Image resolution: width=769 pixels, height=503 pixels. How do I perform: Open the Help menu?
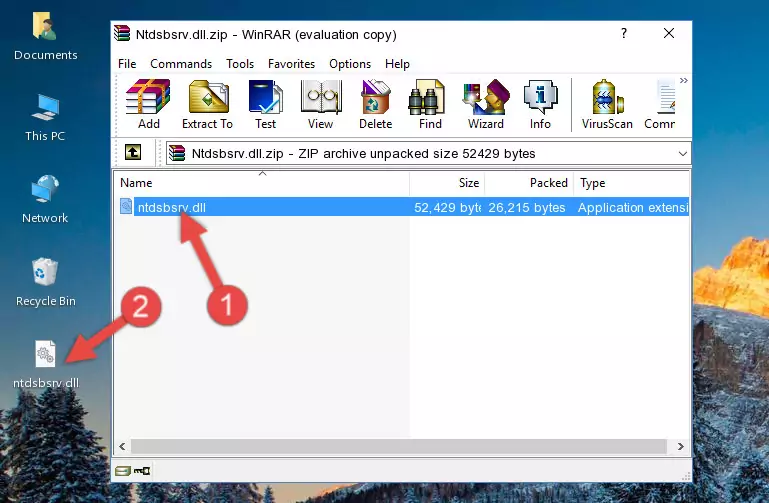point(397,64)
